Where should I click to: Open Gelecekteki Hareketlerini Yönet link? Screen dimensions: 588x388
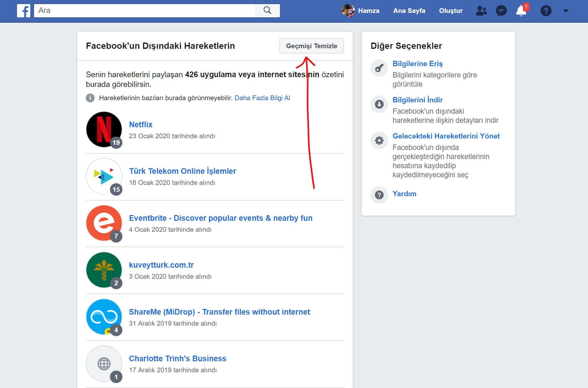coord(446,136)
